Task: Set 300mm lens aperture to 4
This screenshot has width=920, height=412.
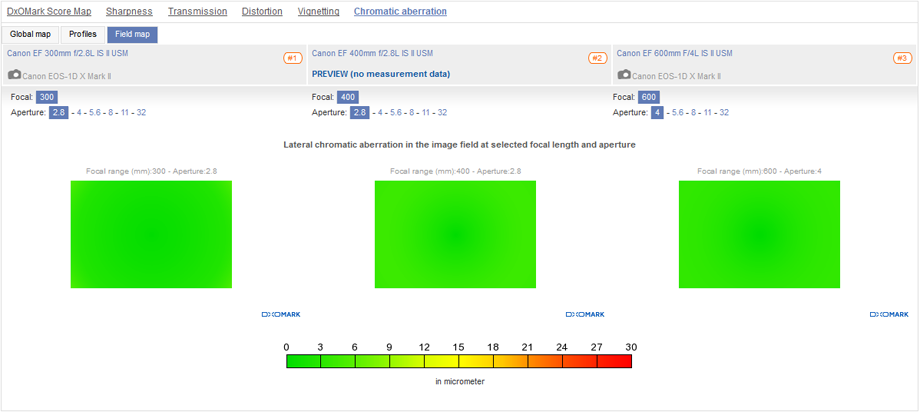Action: point(79,113)
